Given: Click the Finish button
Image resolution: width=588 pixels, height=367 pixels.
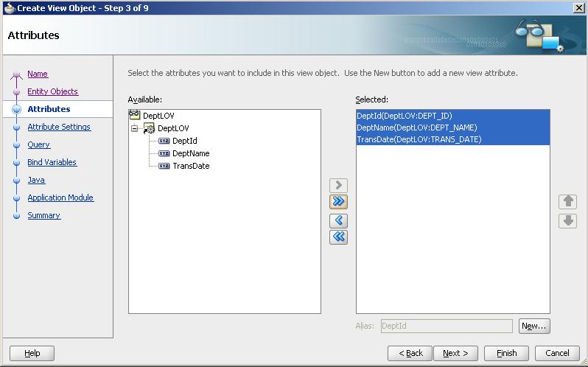Looking at the screenshot, I should point(506,353).
